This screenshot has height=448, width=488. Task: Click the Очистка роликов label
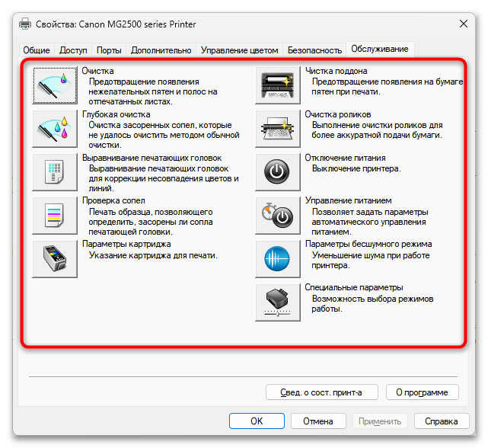338,114
